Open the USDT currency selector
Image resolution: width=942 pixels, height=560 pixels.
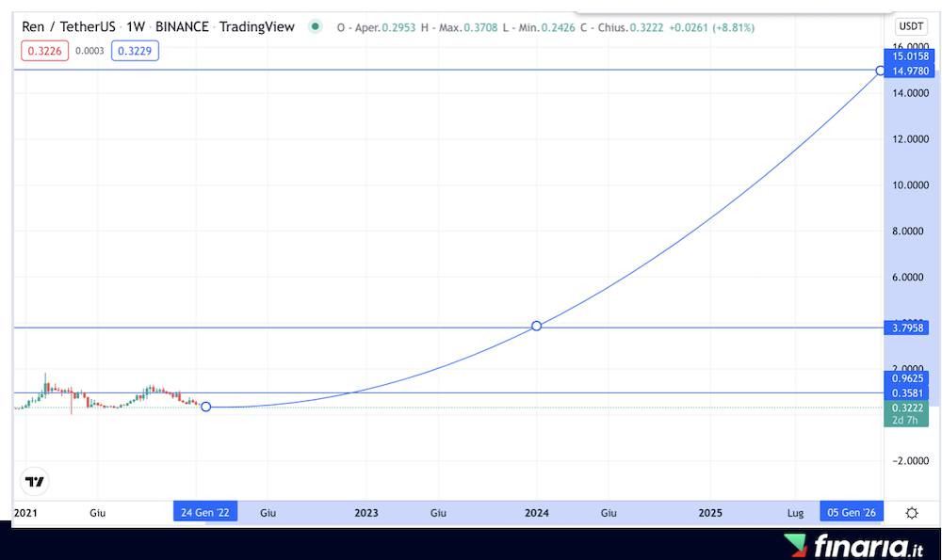[x=911, y=26]
